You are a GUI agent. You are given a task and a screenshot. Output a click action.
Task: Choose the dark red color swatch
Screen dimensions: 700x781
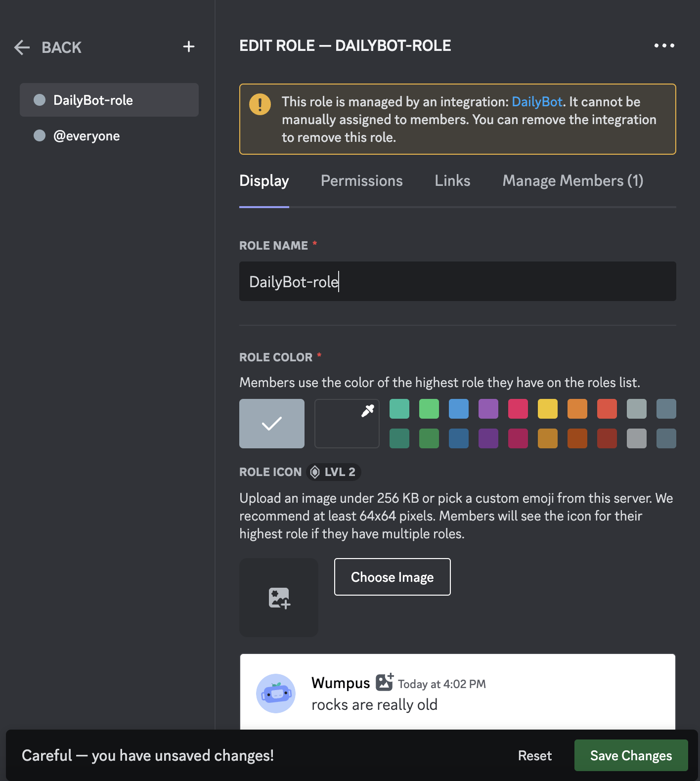[607, 438]
